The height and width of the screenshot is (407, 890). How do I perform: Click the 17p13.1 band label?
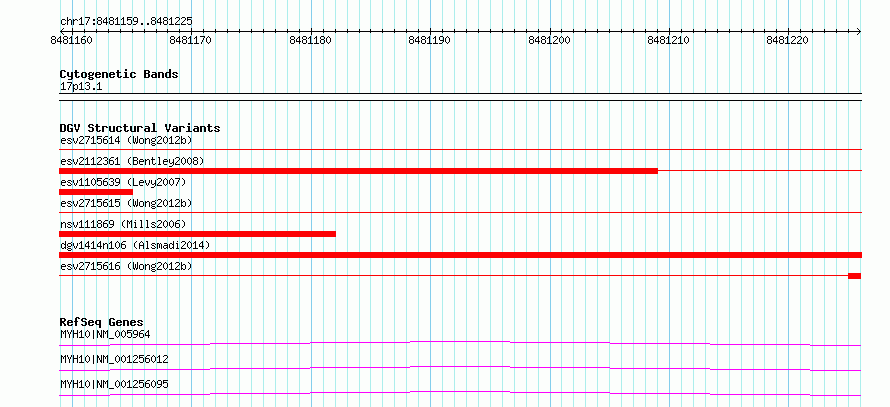coord(81,87)
